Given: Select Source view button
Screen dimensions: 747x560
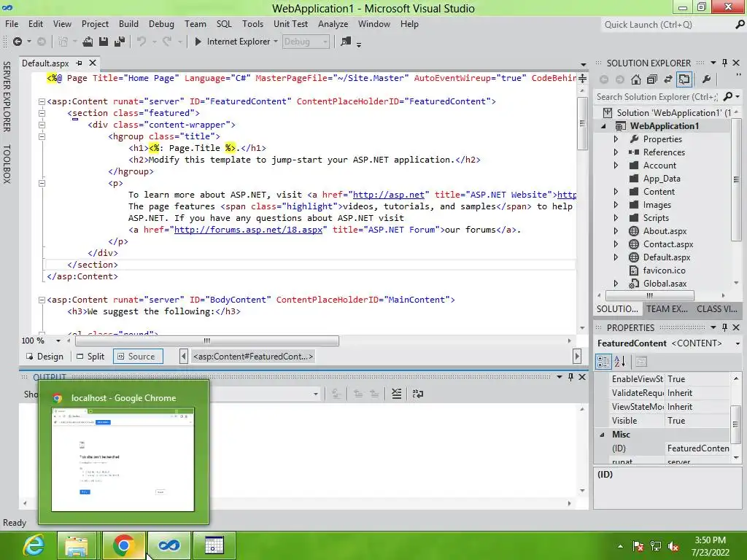Looking at the screenshot, I should 138,357.
